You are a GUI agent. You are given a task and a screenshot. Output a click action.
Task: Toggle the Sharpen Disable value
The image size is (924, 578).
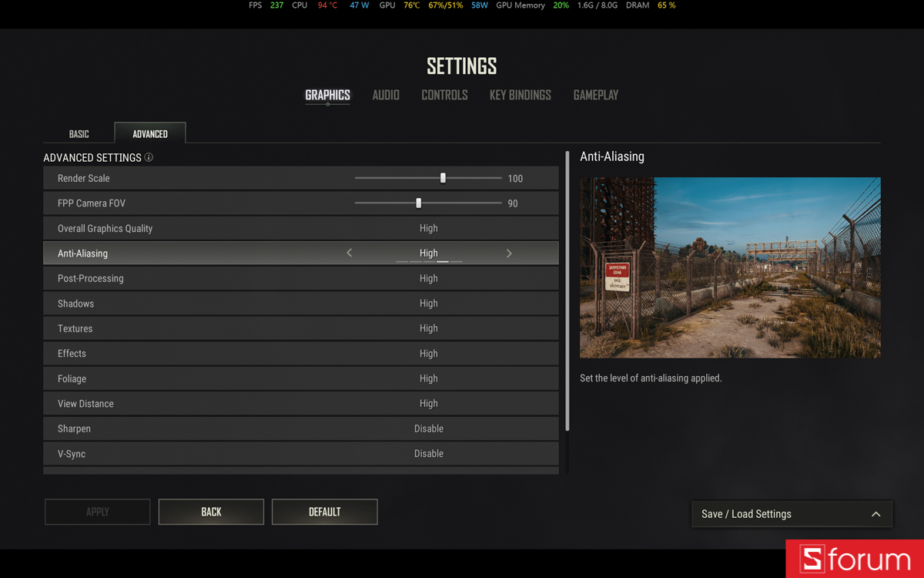(429, 428)
